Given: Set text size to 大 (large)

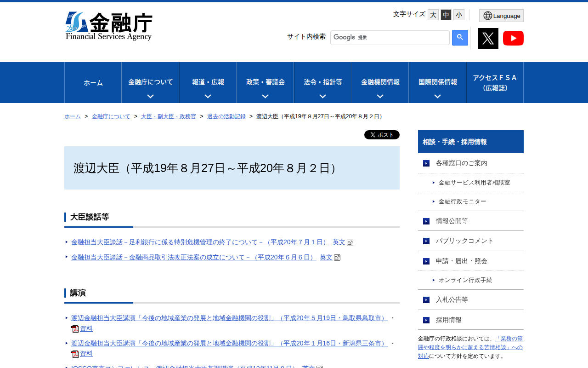Looking at the screenshot, I should coord(433,15).
